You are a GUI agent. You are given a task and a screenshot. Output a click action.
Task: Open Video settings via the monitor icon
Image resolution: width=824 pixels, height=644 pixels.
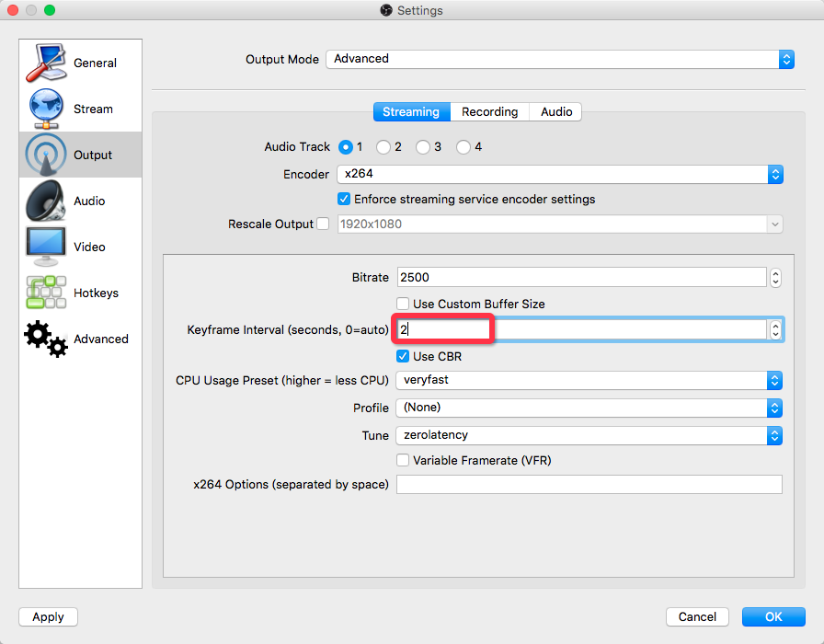point(46,247)
